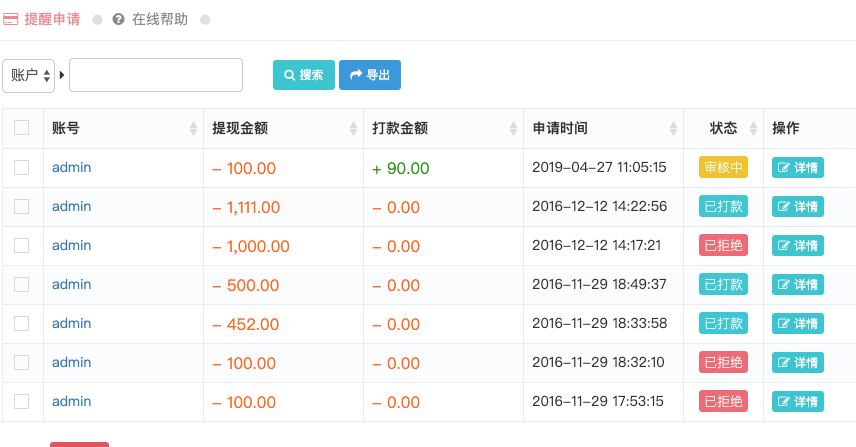Sort by 打款金额 column arrows
Screen dimensions: 856x447
[x=513, y=128]
